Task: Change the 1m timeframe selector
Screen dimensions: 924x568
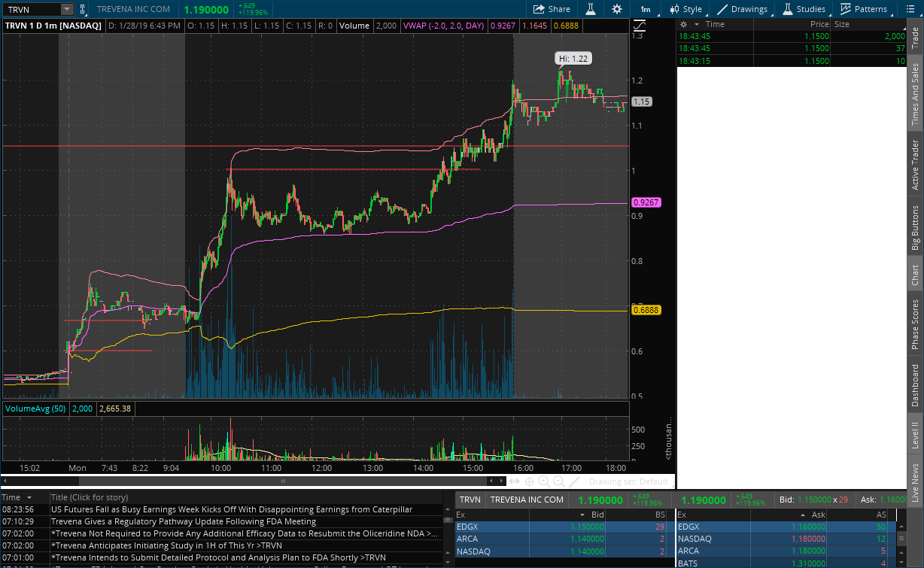Action: click(x=646, y=9)
